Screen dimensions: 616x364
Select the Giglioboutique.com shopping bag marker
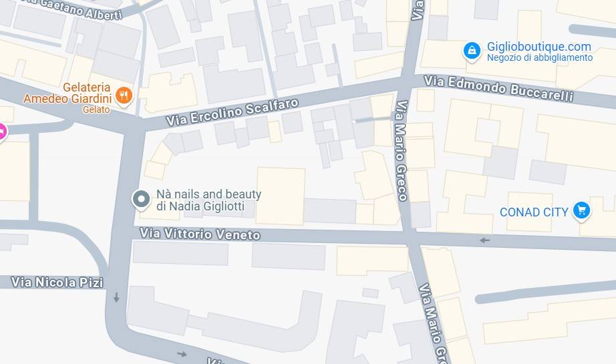click(x=472, y=51)
